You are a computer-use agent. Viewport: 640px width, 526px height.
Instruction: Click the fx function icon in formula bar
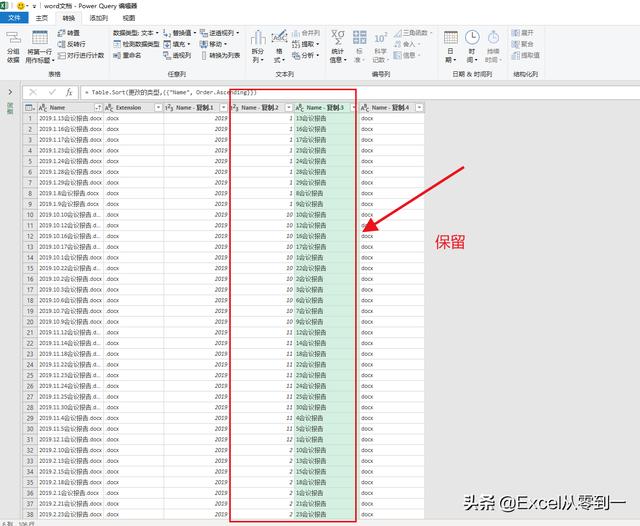(69, 92)
